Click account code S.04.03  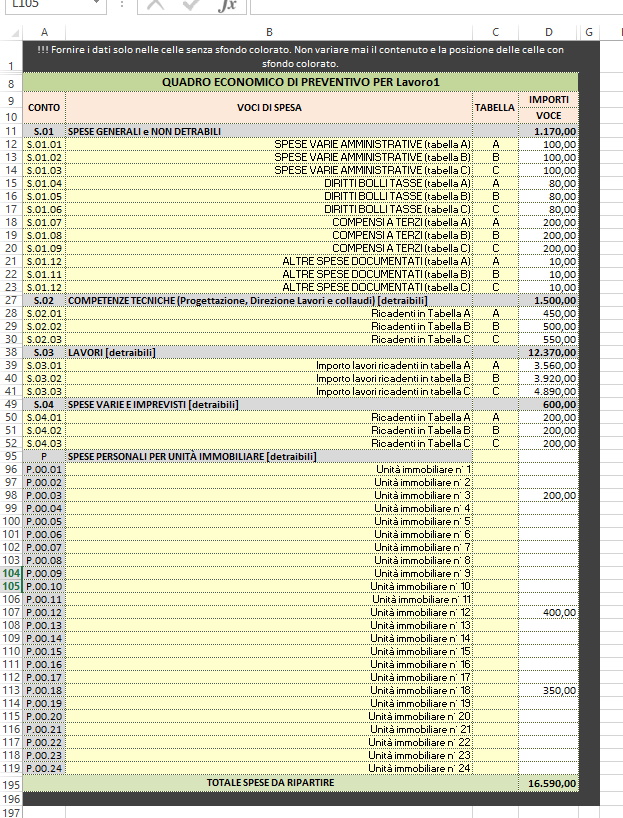point(44,443)
